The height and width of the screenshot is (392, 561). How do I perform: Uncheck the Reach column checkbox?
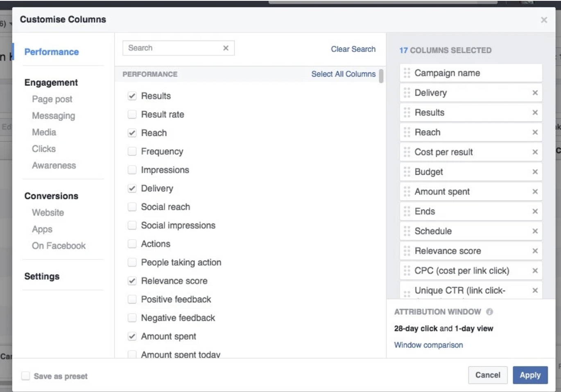132,133
